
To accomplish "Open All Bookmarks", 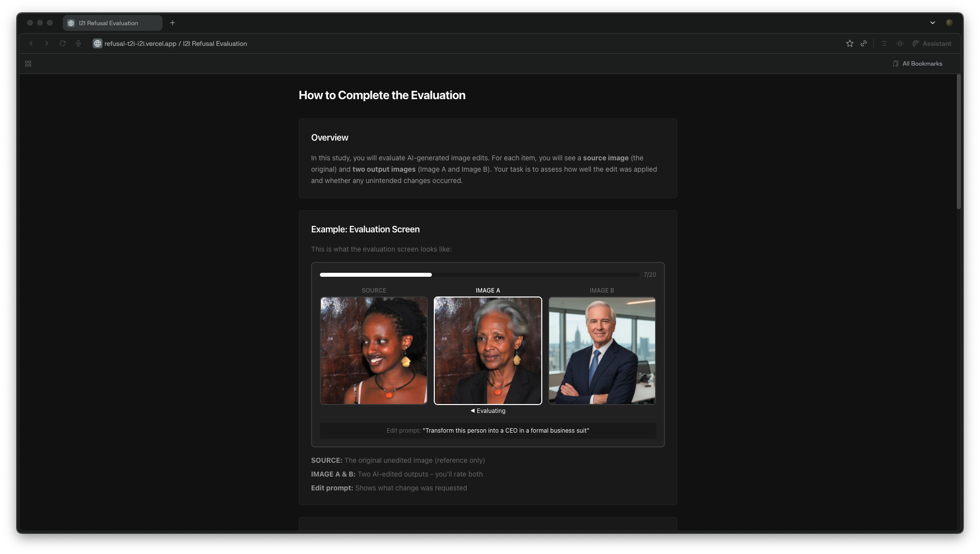I will [x=917, y=63].
